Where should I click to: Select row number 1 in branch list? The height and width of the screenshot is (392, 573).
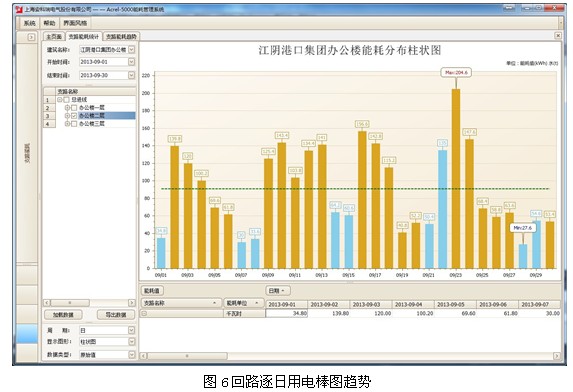[x=49, y=100]
